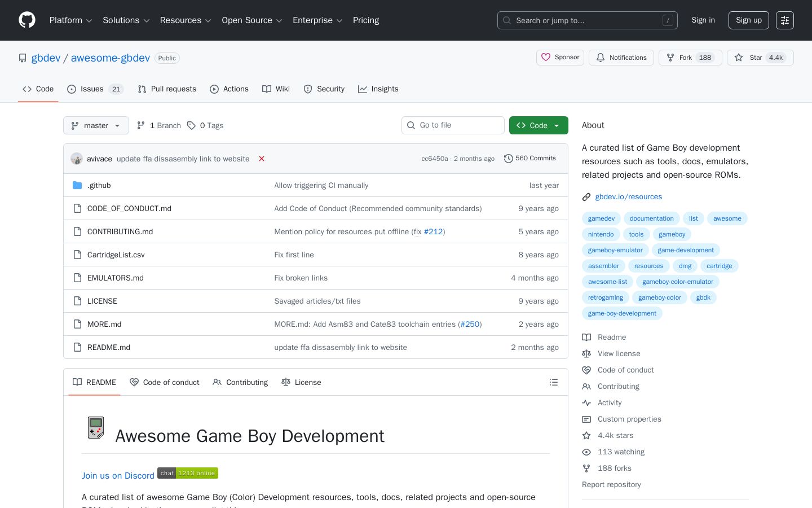
Task: Show the Code of conduct file tab
Action: [164, 382]
